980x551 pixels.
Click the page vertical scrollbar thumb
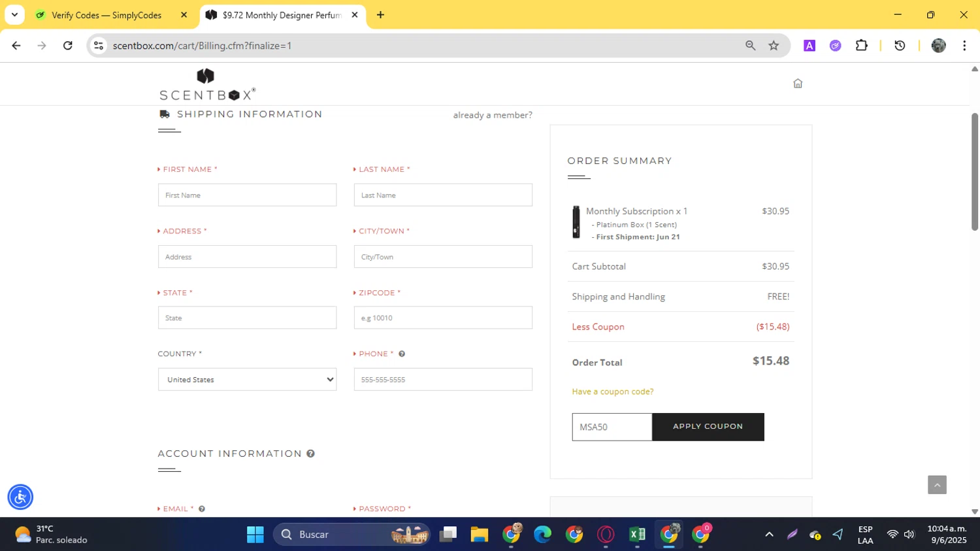click(x=975, y=172)
